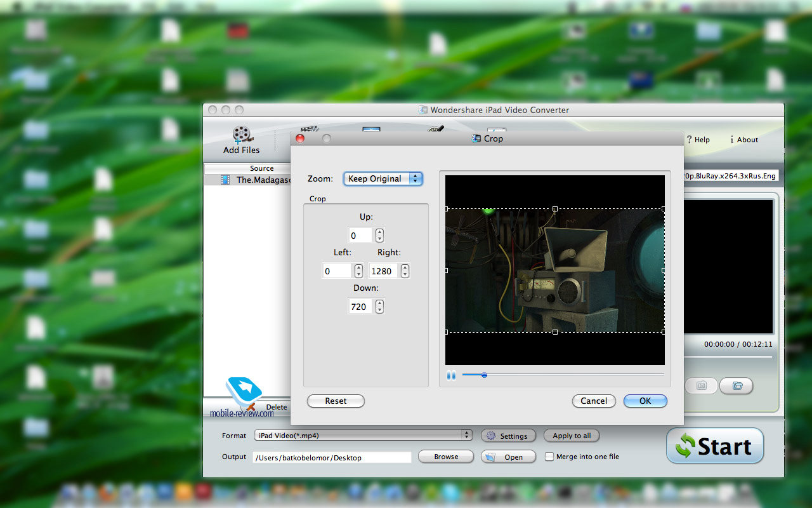Open the snapshot folder button beside the camera
This screenshot has width=812, height=508.
click(737, 385)
